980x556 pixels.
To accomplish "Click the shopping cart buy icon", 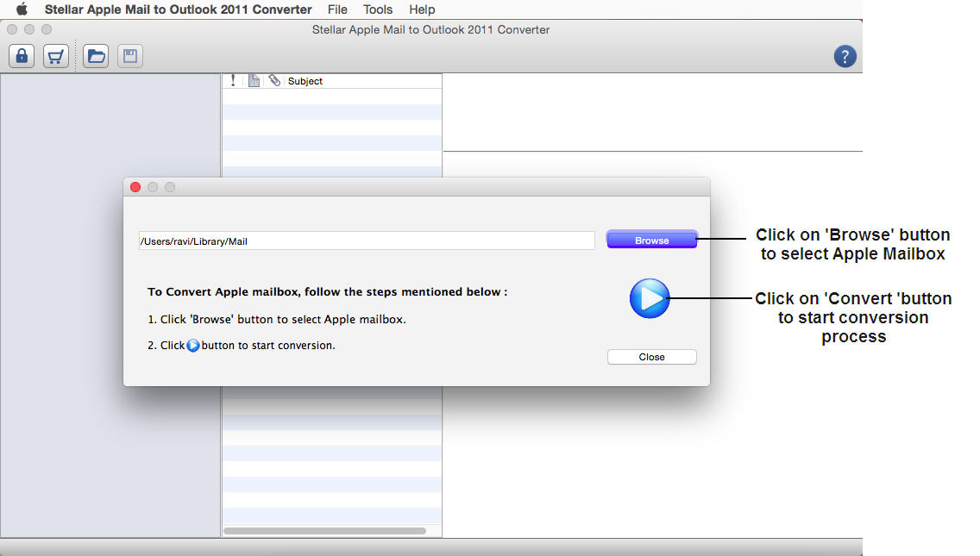I will tap(55, 56).
